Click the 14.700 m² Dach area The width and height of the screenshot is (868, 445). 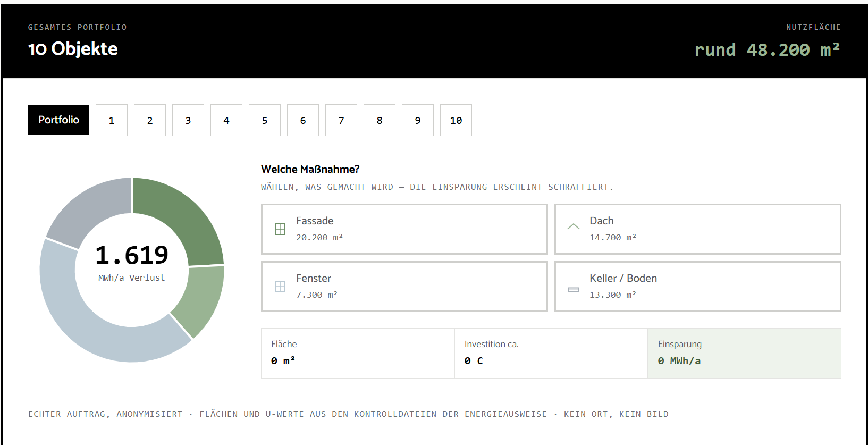click(613, 238)
